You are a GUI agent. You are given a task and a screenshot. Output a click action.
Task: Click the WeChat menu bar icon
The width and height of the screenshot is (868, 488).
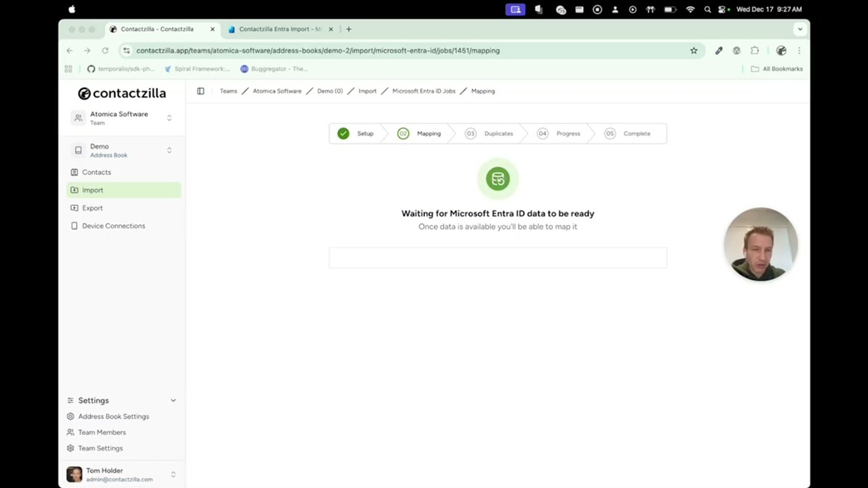(x=561, y=9)
